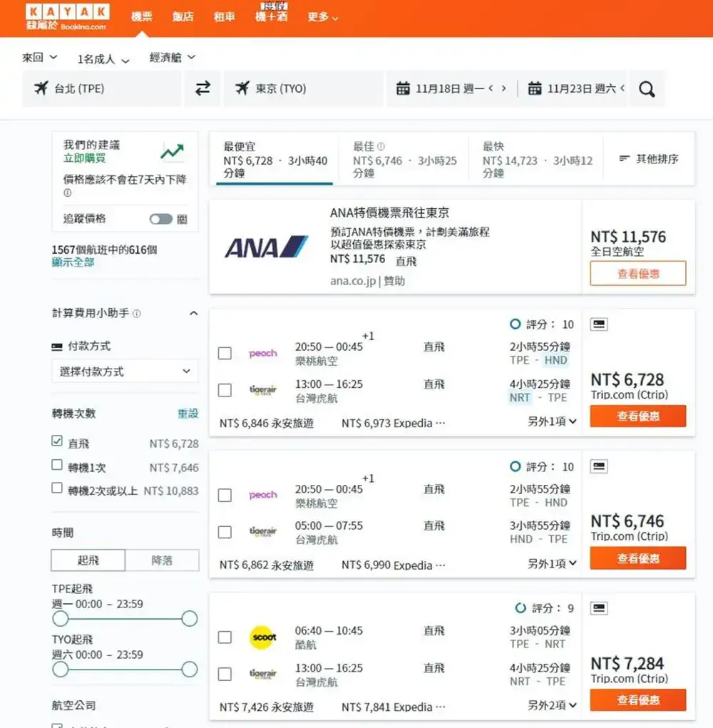Click the 其他排序 sort icon
Image resolution: width=713 pixels, height=728 pixels.
pos(625,159)
